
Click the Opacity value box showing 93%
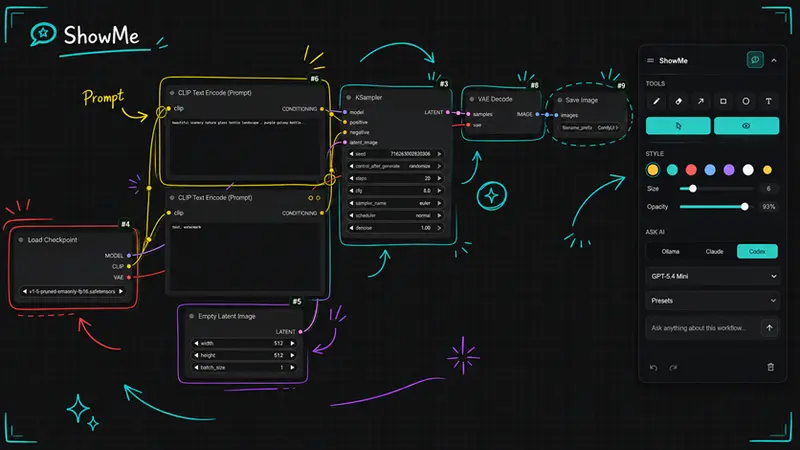click(768, 207)
